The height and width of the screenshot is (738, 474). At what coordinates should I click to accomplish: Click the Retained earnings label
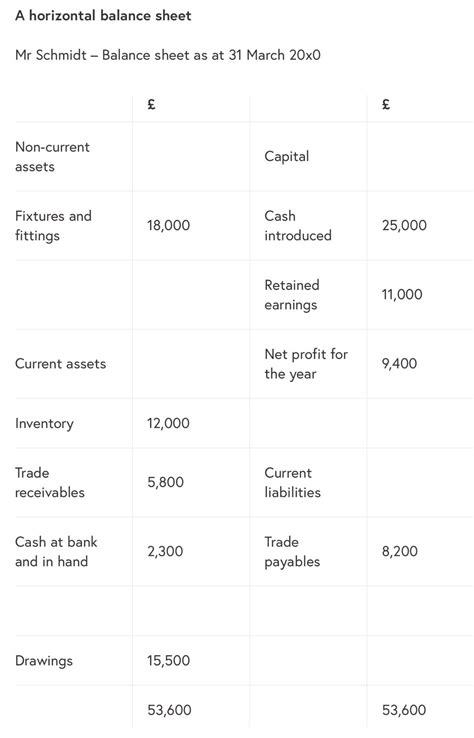[292, 295]
